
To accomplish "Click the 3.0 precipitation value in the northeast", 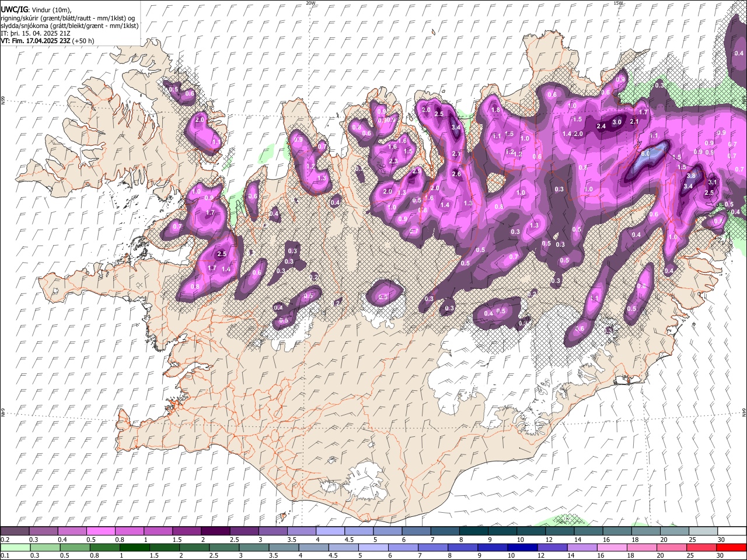I will [617, 122].
